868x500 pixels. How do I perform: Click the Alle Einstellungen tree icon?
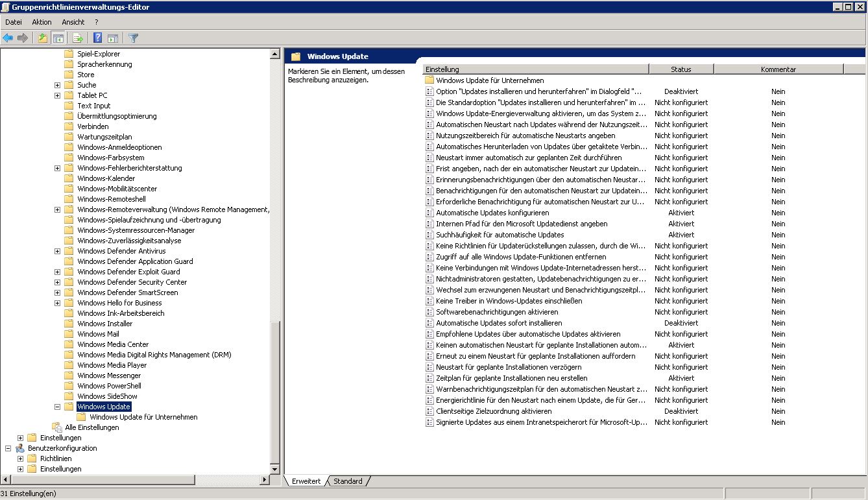(57, 427)
